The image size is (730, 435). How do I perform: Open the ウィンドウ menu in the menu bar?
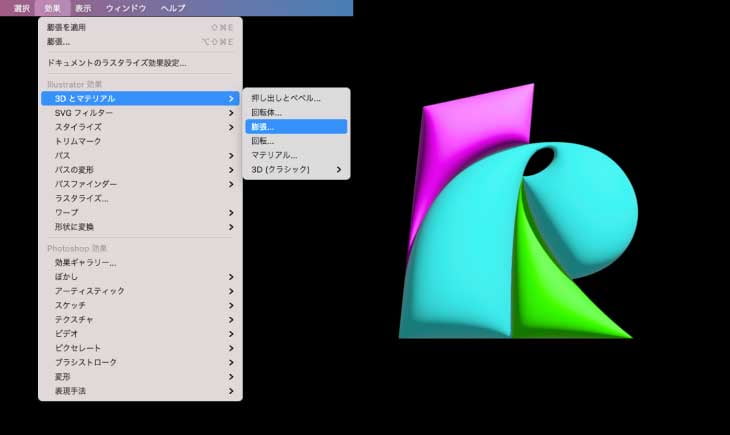click(x=126, y=8)
